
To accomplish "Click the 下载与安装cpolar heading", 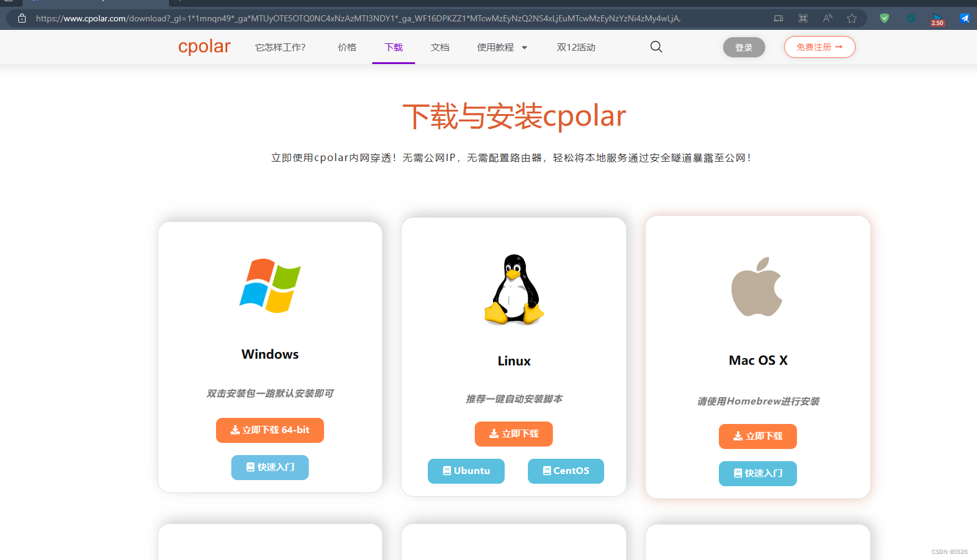I will [x=514, y=116].
